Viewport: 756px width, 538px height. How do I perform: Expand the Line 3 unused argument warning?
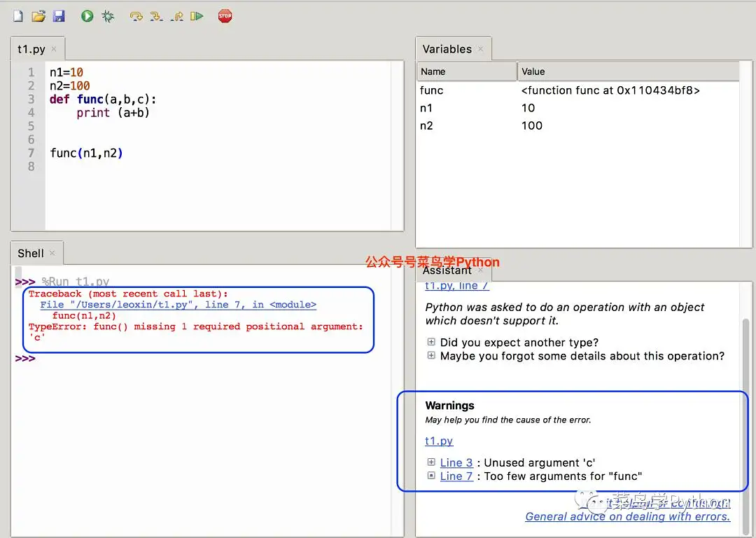coord(431,462)
